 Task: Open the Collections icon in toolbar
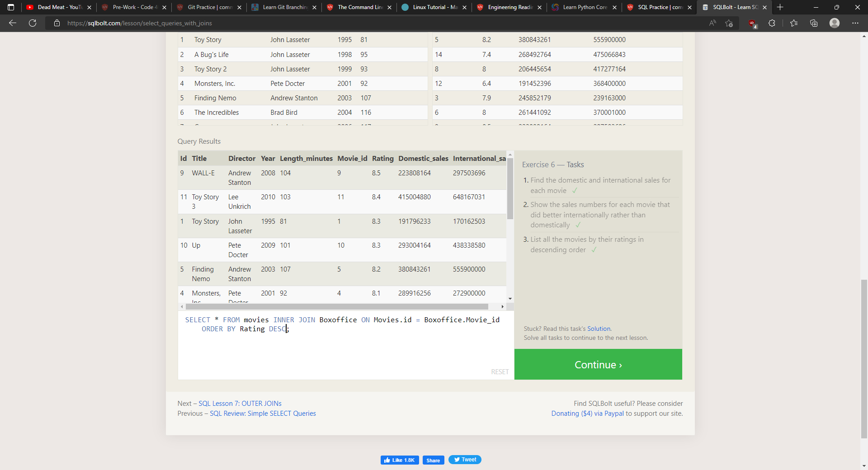click(x=814, y=23)
